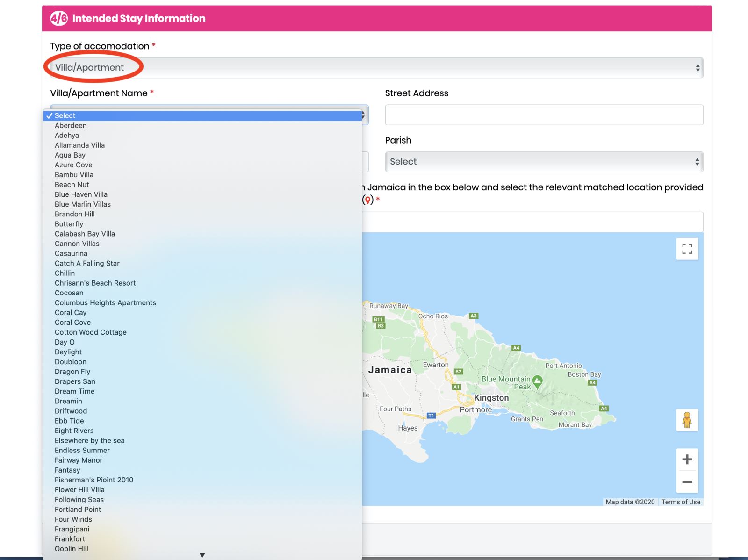
Task: Click the scroll-down arrow below the villa list
Action: pos(202,555)
